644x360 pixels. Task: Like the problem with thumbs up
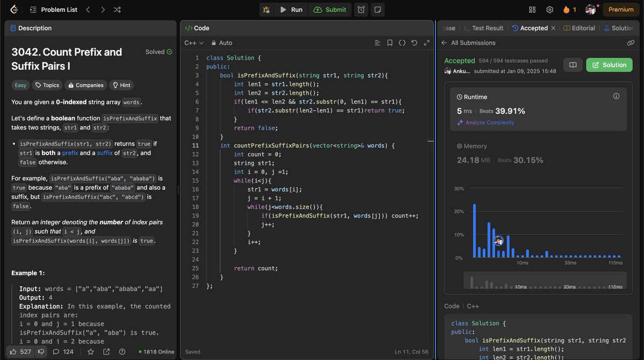click(x=21, y=351)
